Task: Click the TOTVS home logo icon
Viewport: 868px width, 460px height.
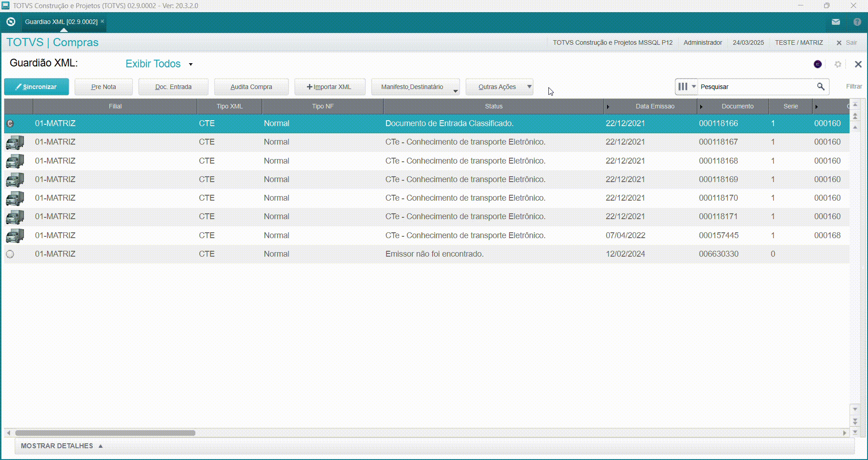Action: coord(11,22)
